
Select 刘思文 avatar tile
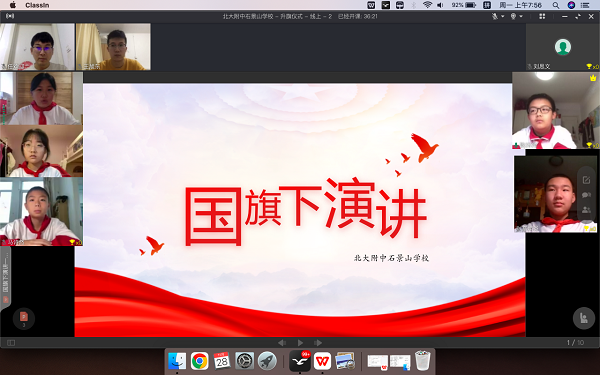click(562, 47)
